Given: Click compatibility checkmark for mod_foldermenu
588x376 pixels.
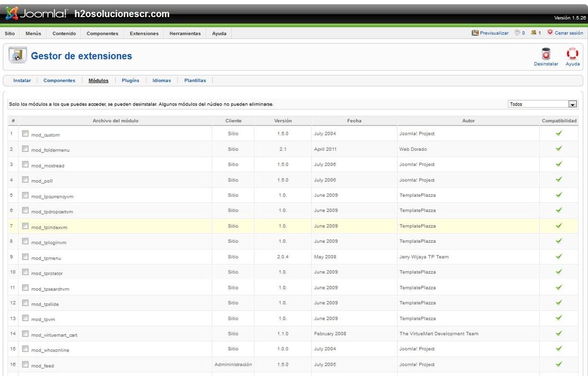Looking at the screenshot, I should tap(559, 148).
